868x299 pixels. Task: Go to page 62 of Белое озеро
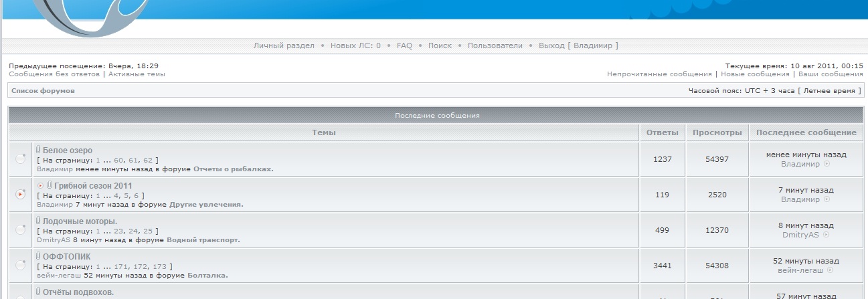[148, 160]
